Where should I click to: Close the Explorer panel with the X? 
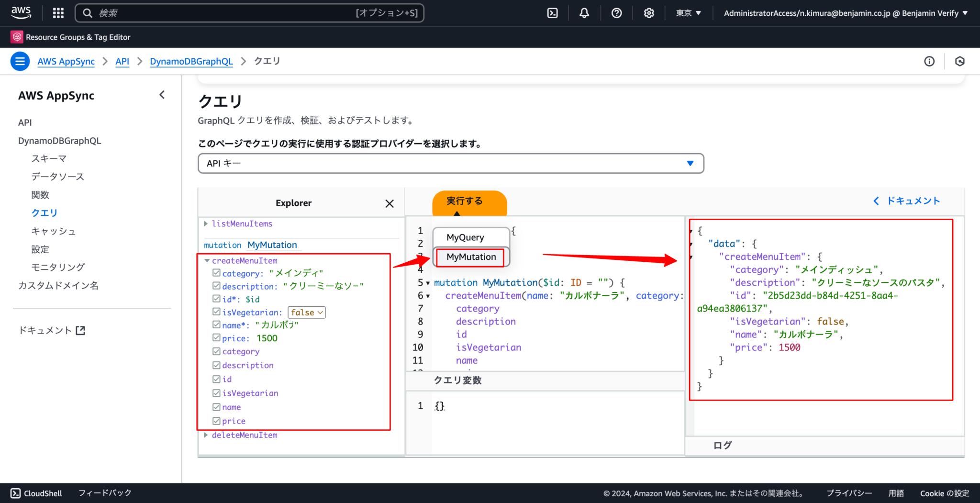click(x=389, y=203)
